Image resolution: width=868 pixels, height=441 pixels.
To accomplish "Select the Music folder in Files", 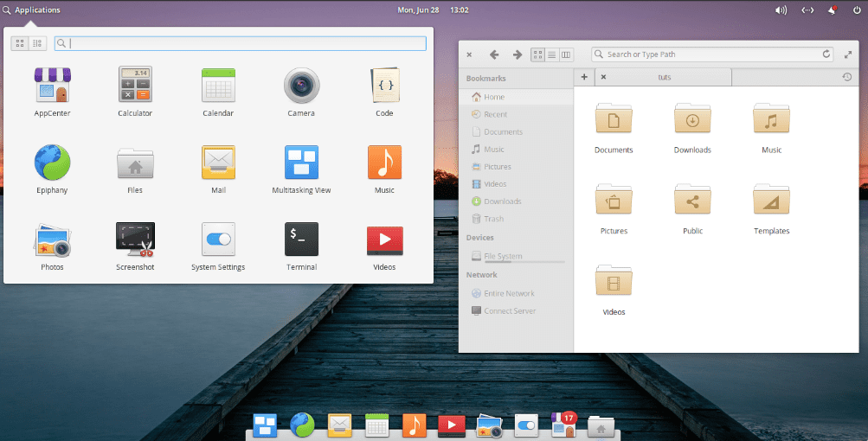I will [771, 127].
